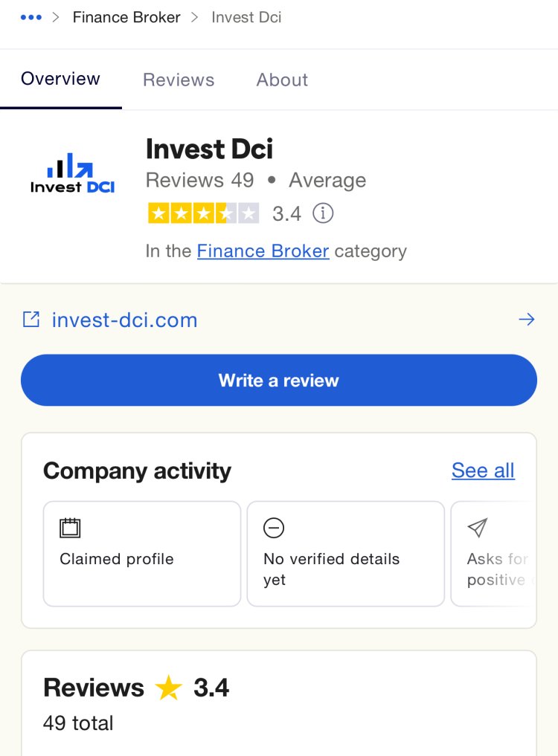Click the minus circle icon for unverified details
Screen dimensions: 558x756
click(x=274, y=528)
